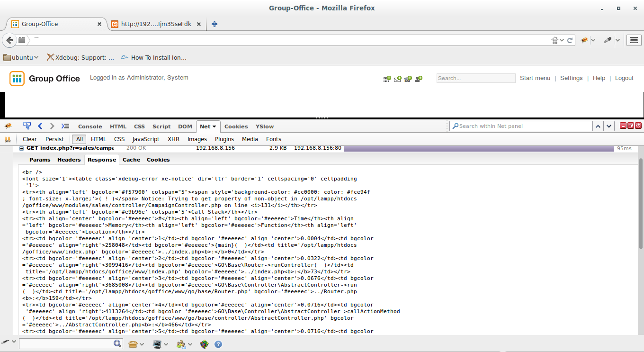Collapse the GET index.php request row
Viewport: 644px width, 352px height.
click(21, 148)
